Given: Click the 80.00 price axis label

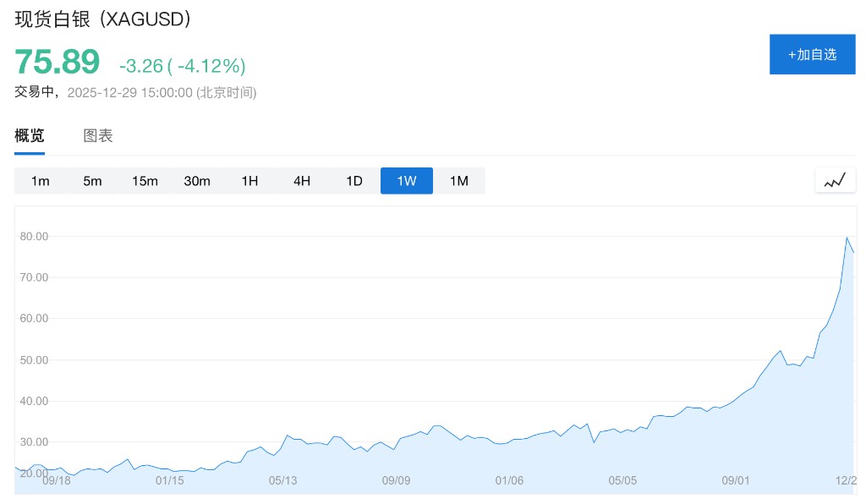Looking at the screenshot, I should [x=34, y=237].
